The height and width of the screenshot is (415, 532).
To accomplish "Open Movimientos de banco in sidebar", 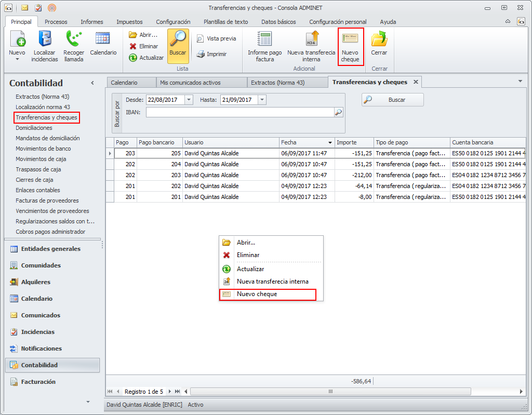I will [x=43, y=149].
